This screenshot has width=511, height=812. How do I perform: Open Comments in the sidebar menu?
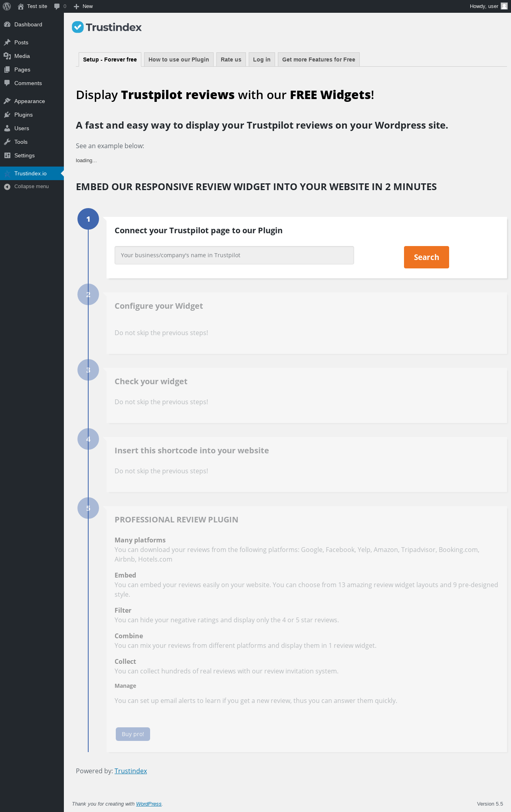pyautogui.click(x=32, y=83)
